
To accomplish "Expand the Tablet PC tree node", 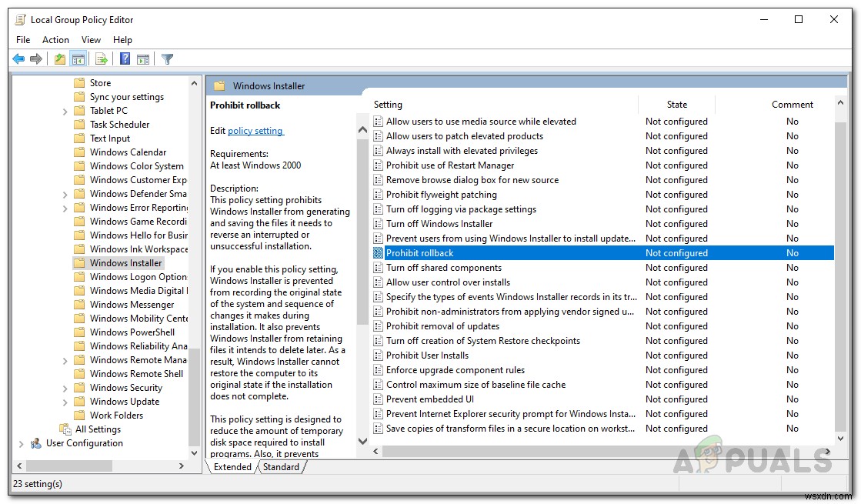I will click(64, 110).
